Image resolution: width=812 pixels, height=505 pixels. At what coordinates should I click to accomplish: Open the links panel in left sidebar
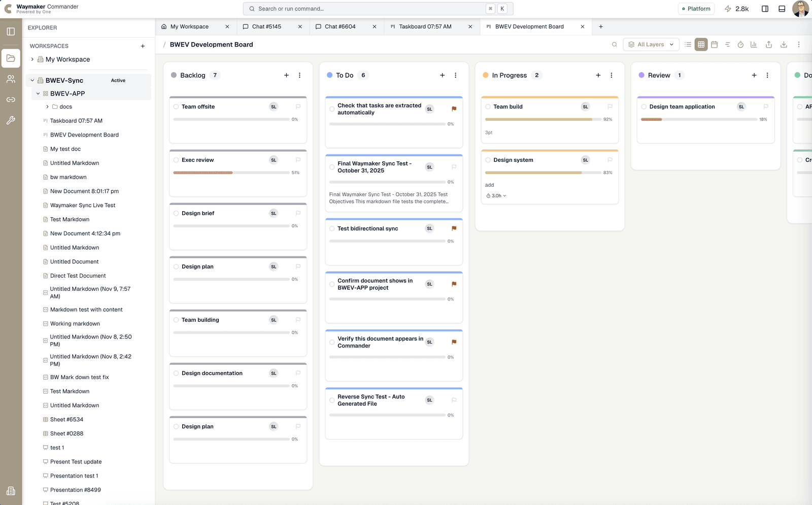(11, 99)
